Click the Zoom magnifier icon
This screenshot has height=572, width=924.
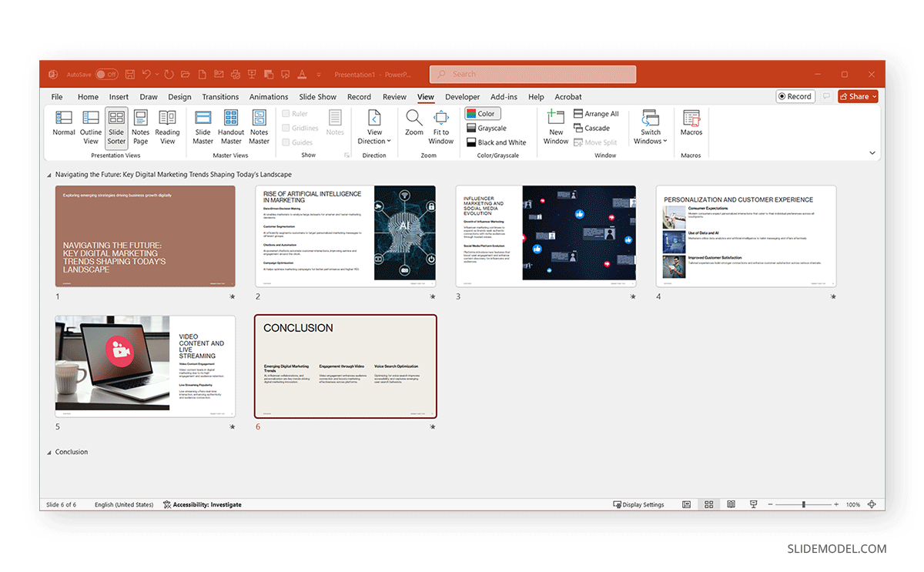click(x=414, y=123)
